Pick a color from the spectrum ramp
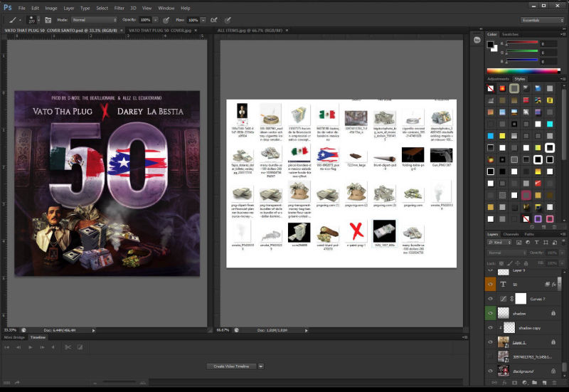This screenshot has width=569, height=392. (523, 70)
